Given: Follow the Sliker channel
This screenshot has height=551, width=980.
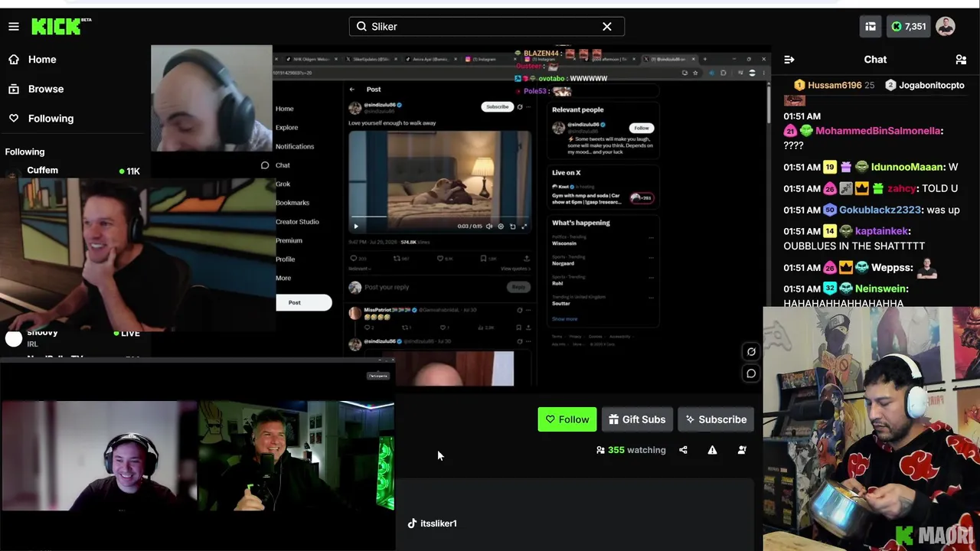Looking at the screenshot, I should (x=567, y=419).
